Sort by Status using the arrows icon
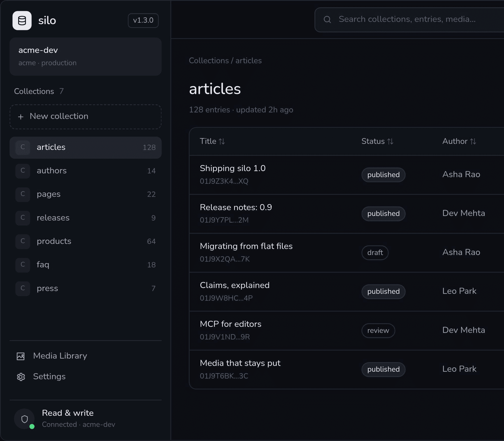Screen dimensions: 504x441 [390, 141]
